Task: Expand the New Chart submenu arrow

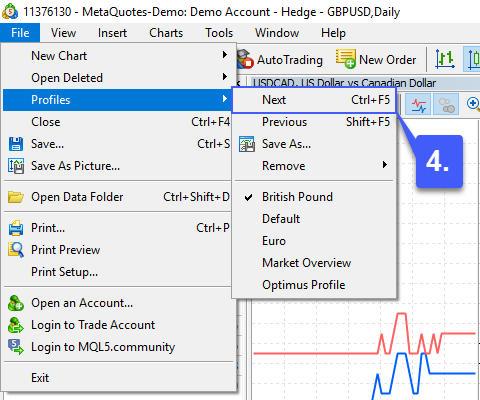Action: click(225, 55)
